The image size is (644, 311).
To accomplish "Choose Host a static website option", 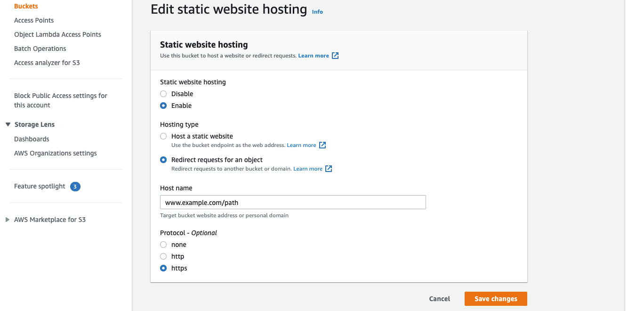I will 163,136.
